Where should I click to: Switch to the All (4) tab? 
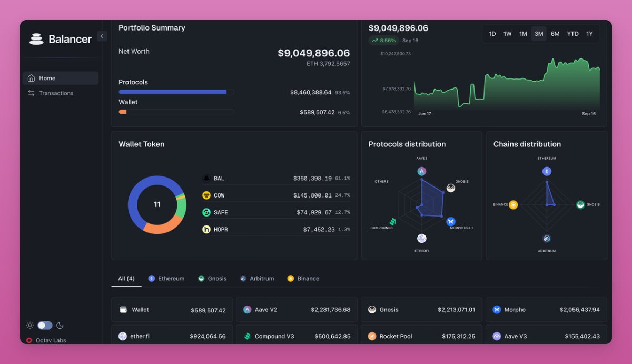[x=126, y=279]
